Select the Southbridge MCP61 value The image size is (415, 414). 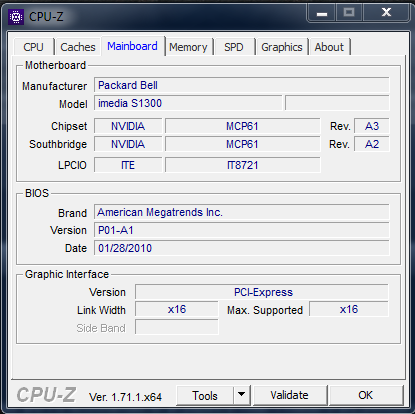[242, 144]
